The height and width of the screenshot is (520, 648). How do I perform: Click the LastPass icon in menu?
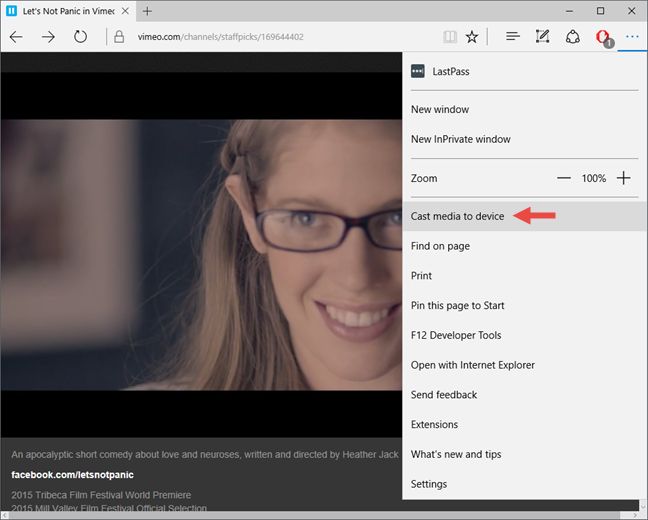pyautogui.click(x=417, y=71)
